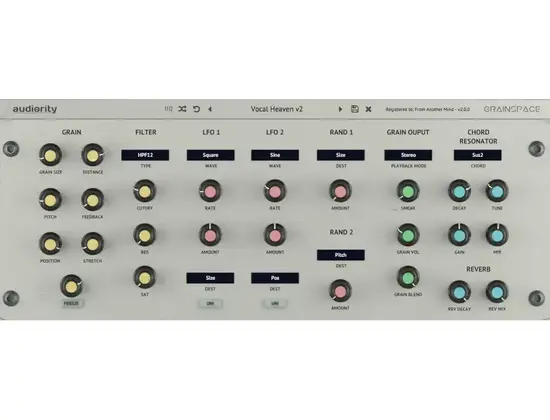Click the chord resonator TUNE knob

point(497,191)
